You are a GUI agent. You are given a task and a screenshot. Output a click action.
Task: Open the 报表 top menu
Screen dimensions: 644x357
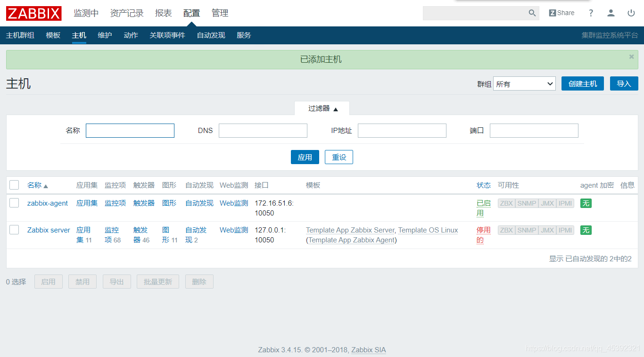164,13
